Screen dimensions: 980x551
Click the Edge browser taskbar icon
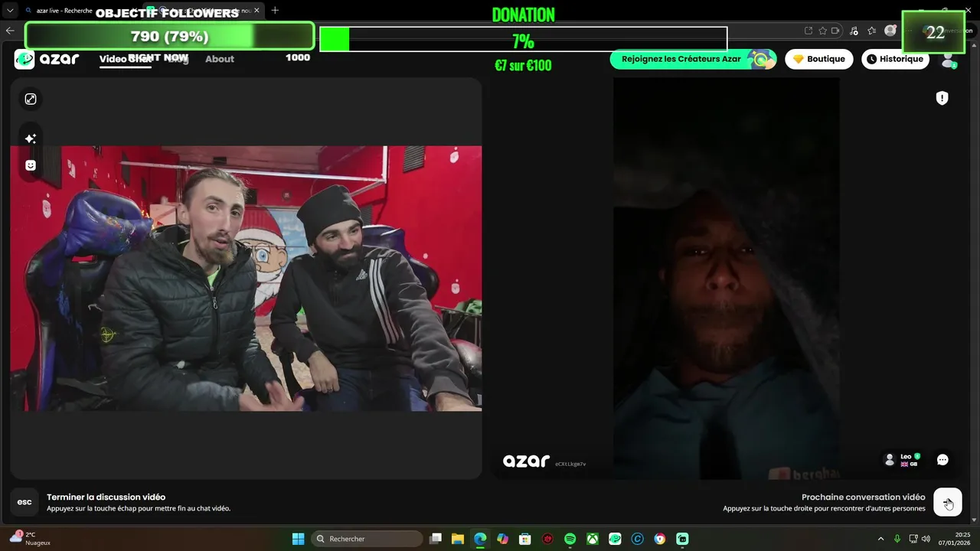(480, 539)
